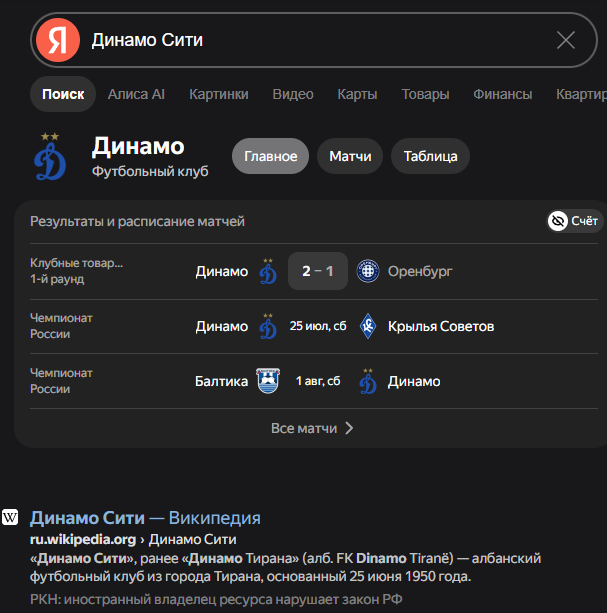Click the Крылья Советов crest
607x613 pixels.
(x=368, y=326)
